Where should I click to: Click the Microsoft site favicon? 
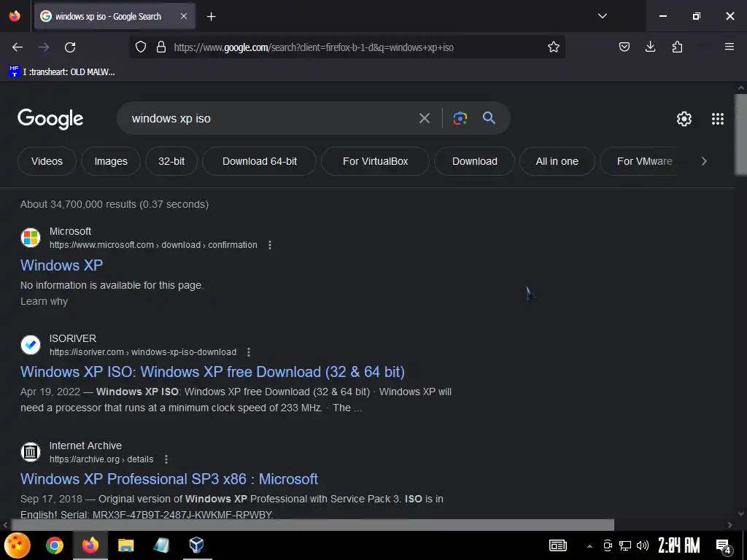[31, 238]
